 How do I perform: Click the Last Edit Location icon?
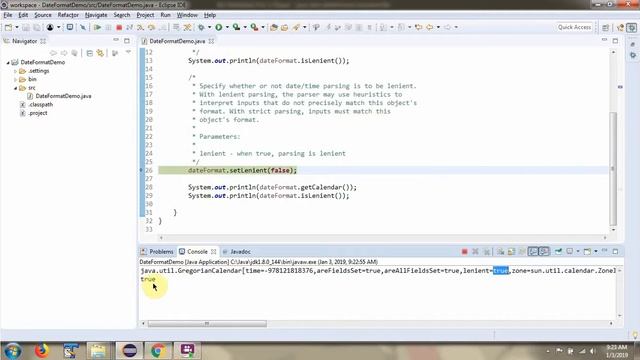[419, 27]
